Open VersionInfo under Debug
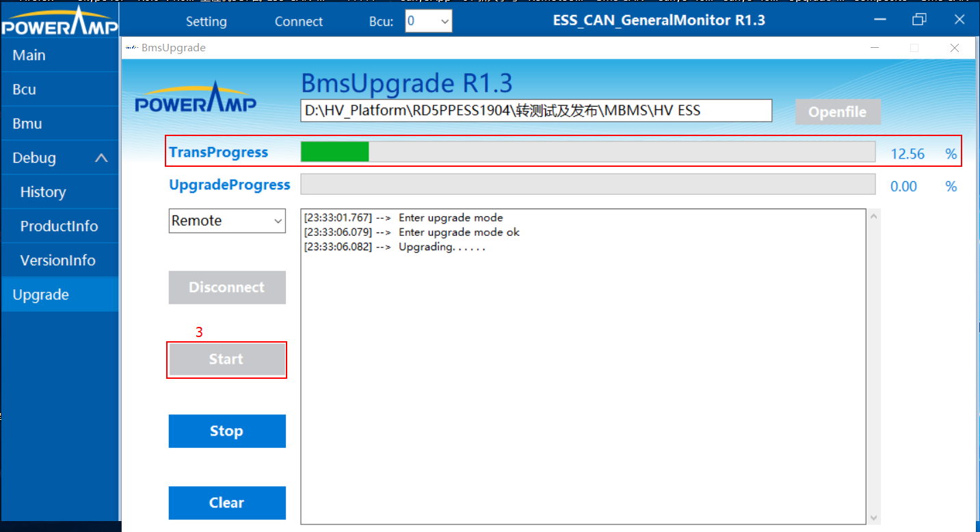The height and width of the screenshot is (532, 980). 59,261
